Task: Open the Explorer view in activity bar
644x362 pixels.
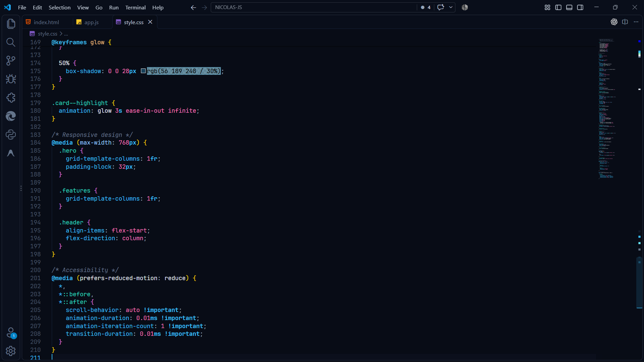Action: point(11,23)
